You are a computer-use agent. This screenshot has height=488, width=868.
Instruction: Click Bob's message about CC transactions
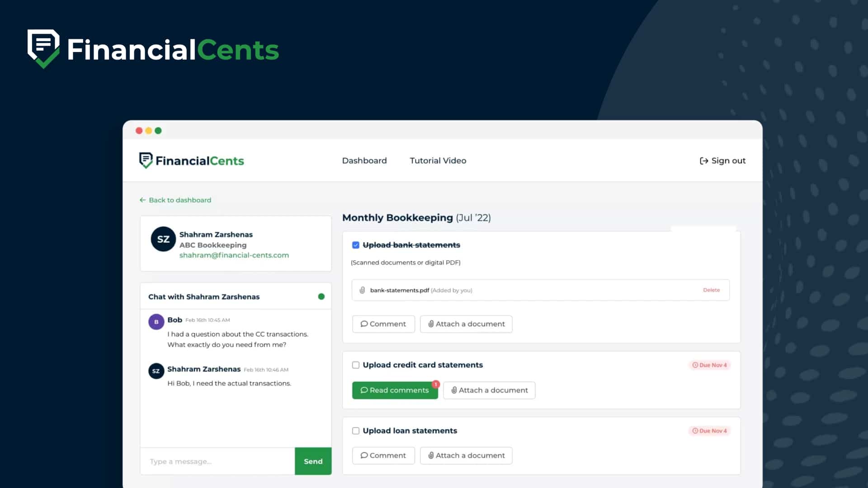[238, 339]
